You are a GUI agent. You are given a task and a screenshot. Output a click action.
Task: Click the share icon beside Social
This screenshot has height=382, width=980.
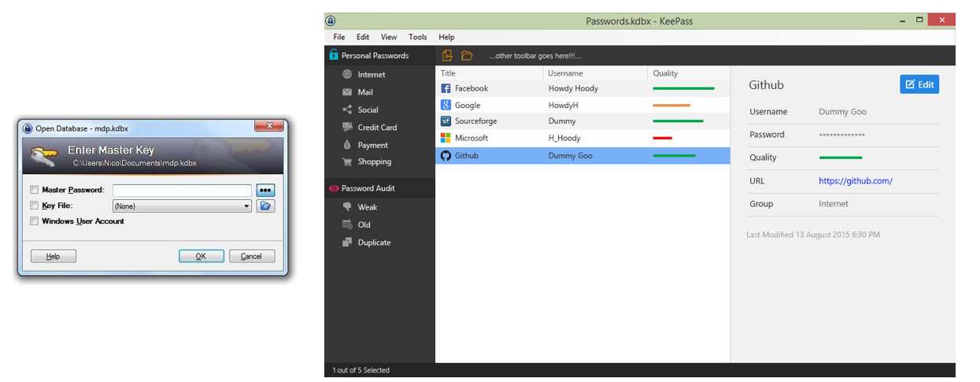[x=347, y=109]
